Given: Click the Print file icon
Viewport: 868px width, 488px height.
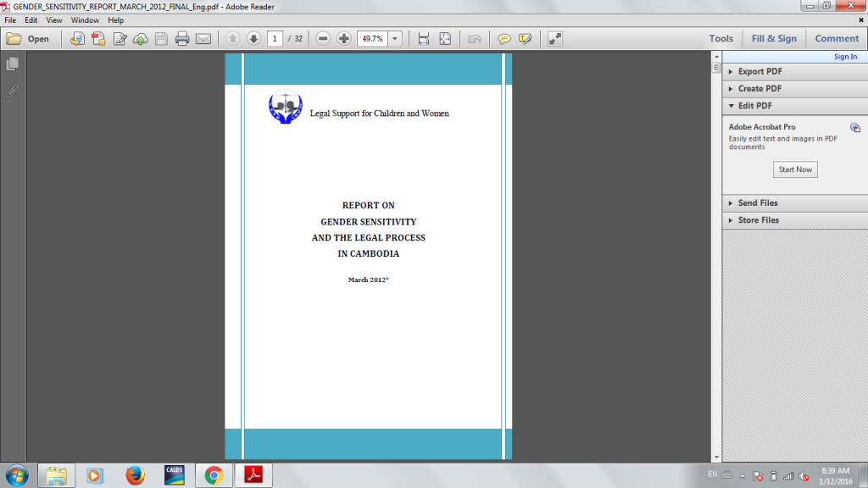Looking at the screenshot, I should 181,39.
